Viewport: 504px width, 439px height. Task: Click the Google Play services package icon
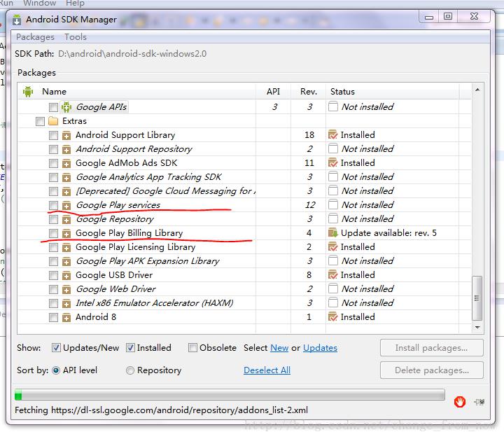[66, 205]
